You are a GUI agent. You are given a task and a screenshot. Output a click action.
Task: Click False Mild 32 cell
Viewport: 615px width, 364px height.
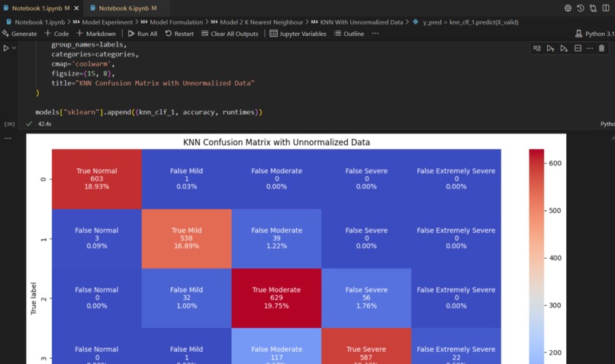186,298
